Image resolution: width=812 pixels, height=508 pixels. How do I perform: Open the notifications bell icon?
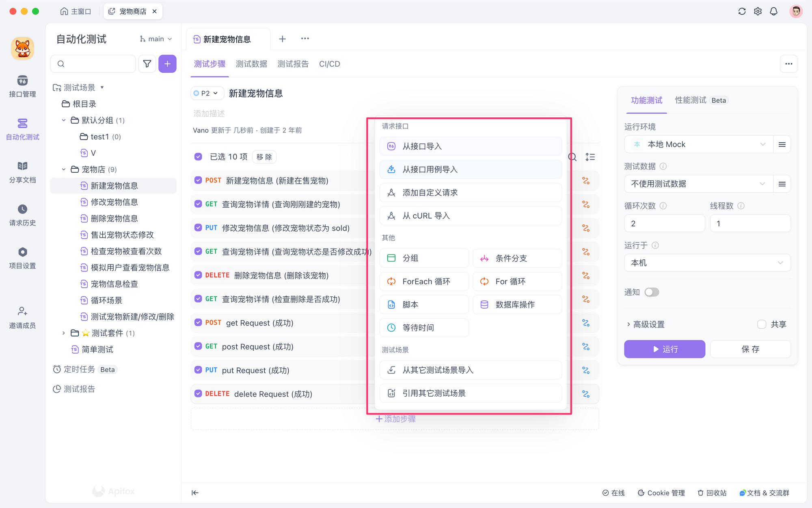coord(773,11)
